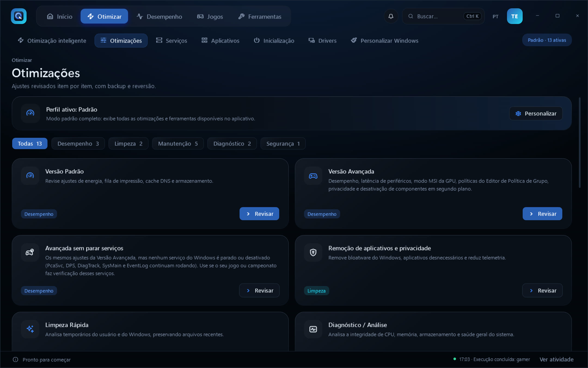
Task: Open the Ferramentas tab
Action: pos(260,16)
